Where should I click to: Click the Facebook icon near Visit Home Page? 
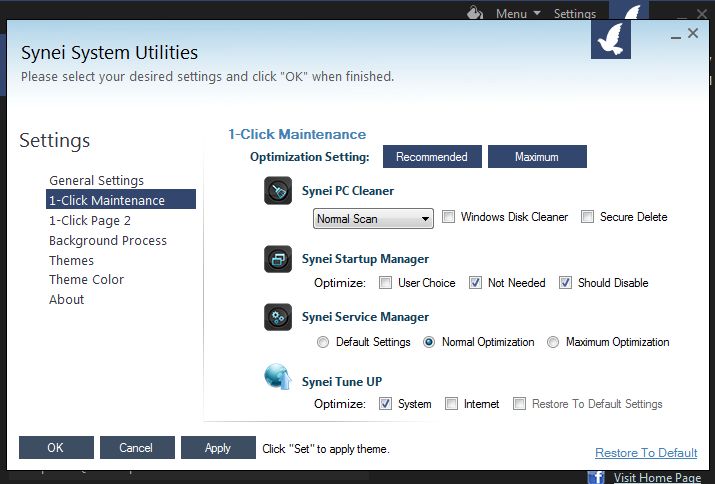596,477
